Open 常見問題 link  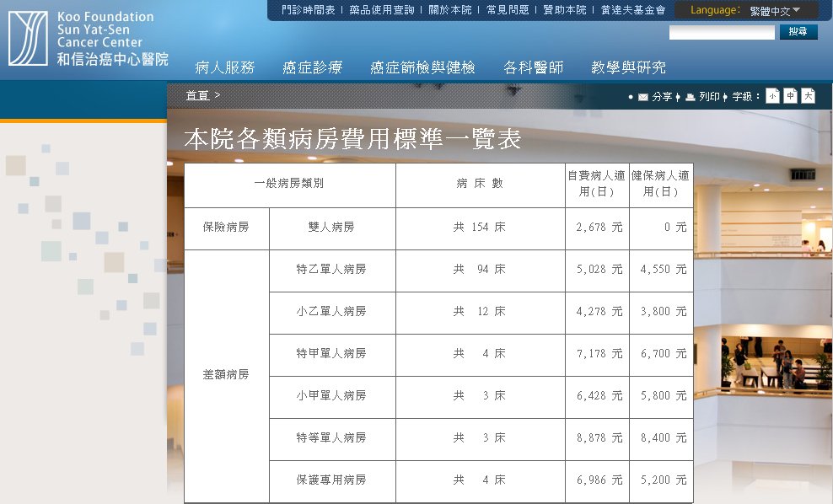[x=508, y=10]
